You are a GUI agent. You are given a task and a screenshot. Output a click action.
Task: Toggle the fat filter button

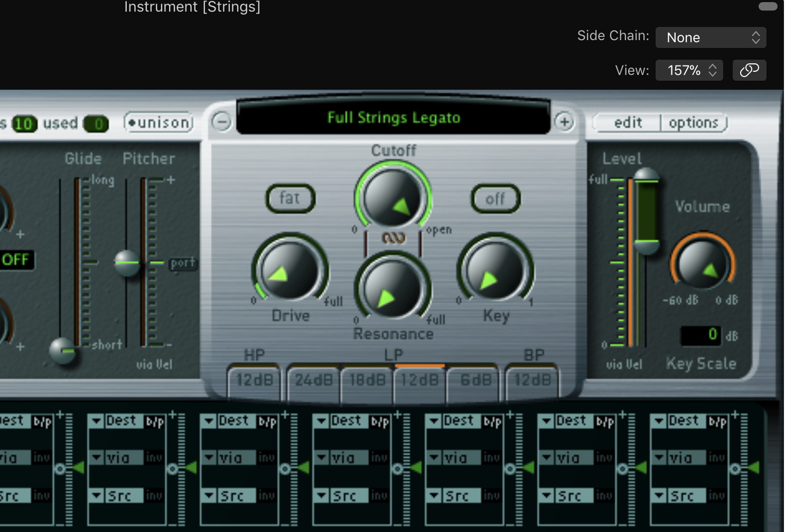pyautogui.click(x=290, y=198)
